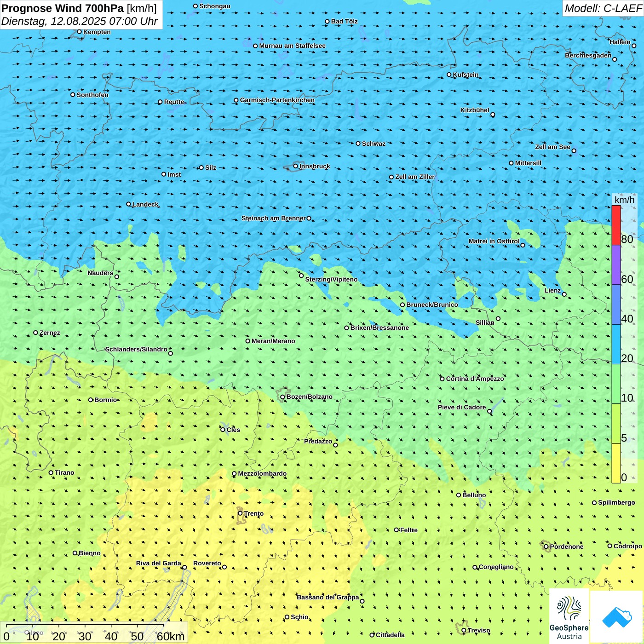Click the Innsbruck city marker
This screenshot has height=644, width=644.
click(x=295, y=166)
